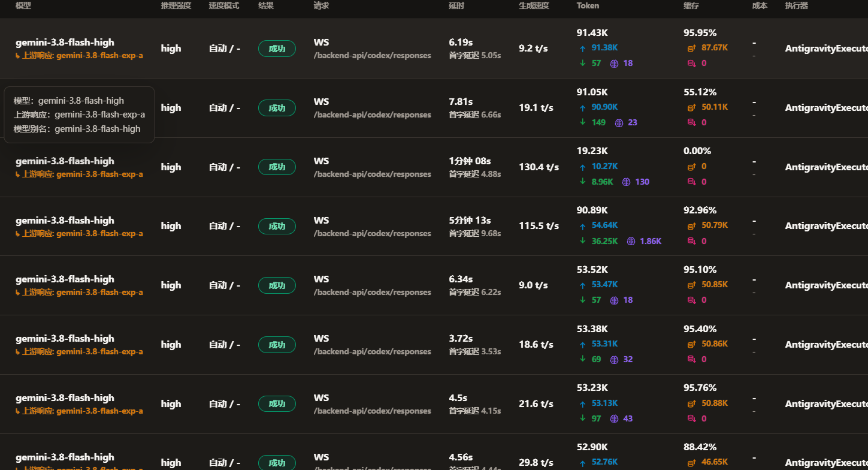868x470 pixels.
Task: Click the brain icon next to 43
Action: click(614, 418)
